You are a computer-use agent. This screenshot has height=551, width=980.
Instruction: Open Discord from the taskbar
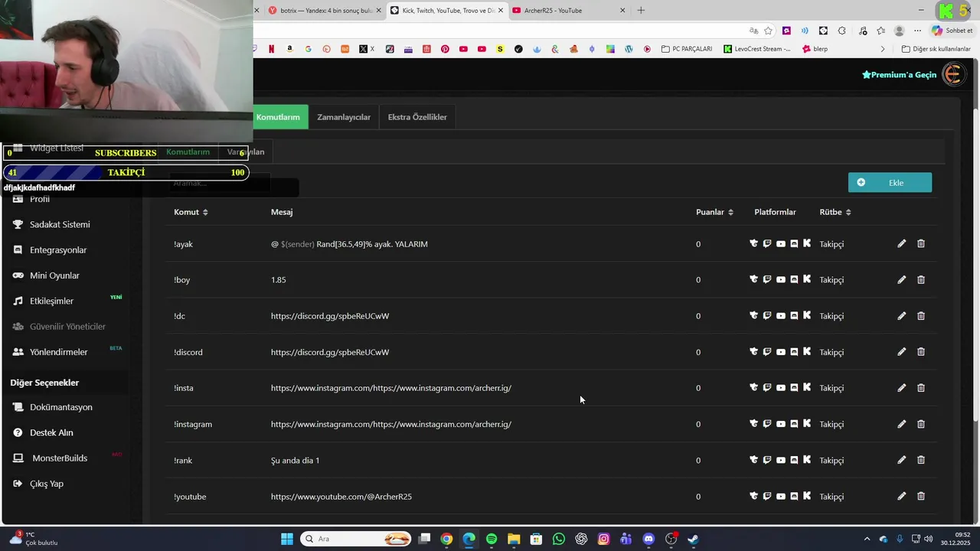(648, 539)
